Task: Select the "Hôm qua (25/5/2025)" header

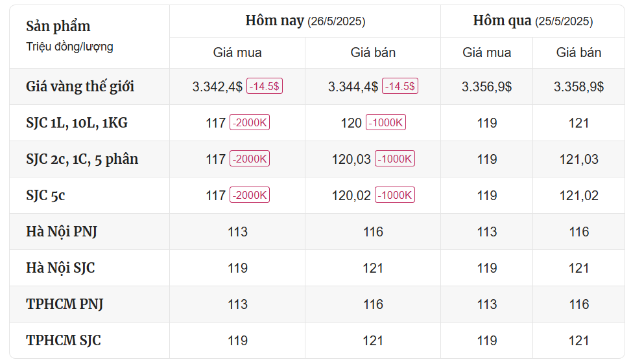Action: 533,21
